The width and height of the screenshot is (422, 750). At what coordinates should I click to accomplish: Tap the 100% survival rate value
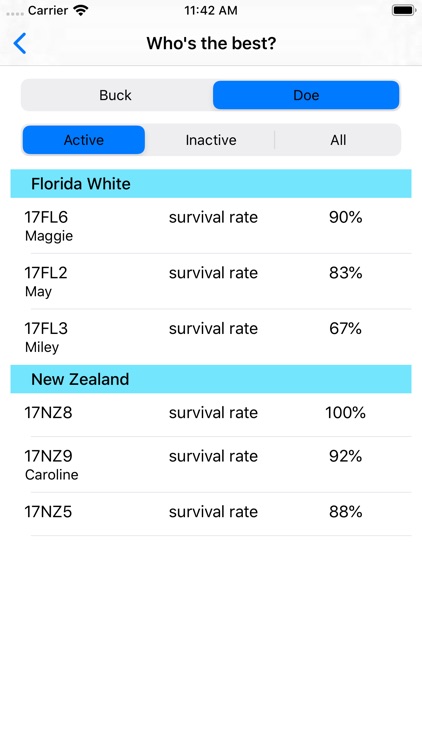click(x=345, y=413)
